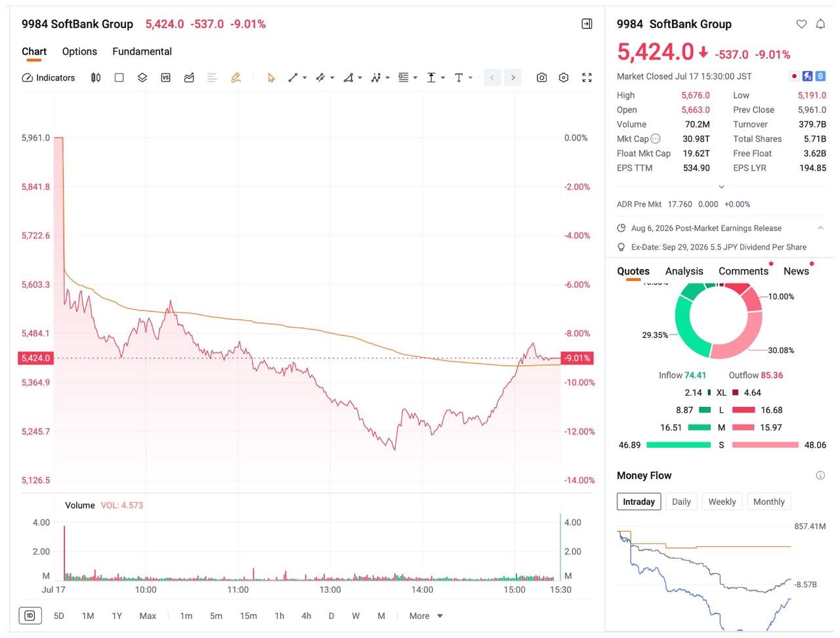Click the greyed horizontal lines icon
This screenshot has height=638, width=840.
click(212, 77)
